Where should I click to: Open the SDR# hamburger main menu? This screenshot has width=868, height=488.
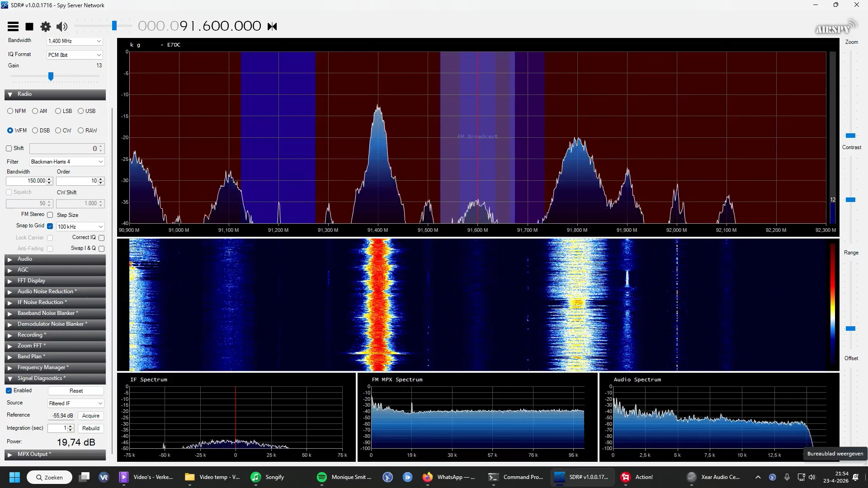coord(13,27)
